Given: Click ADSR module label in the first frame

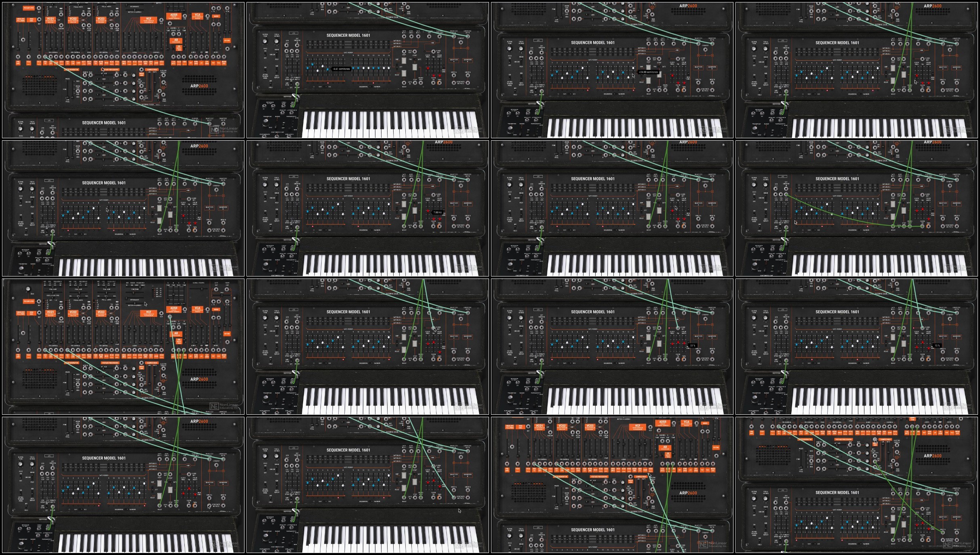Looking at the screenshot, I should coord(174,16).
